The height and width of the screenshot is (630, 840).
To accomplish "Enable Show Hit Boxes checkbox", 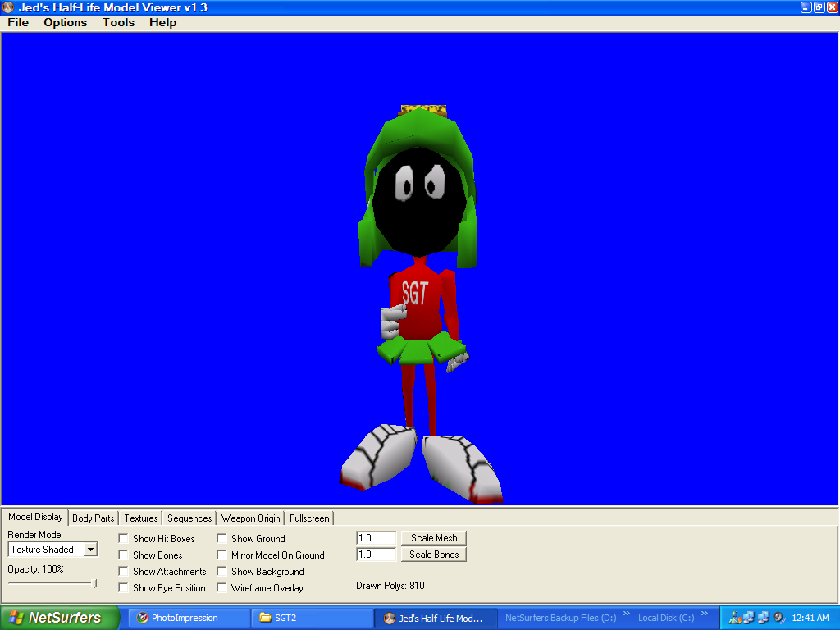I will coord(123,538).
